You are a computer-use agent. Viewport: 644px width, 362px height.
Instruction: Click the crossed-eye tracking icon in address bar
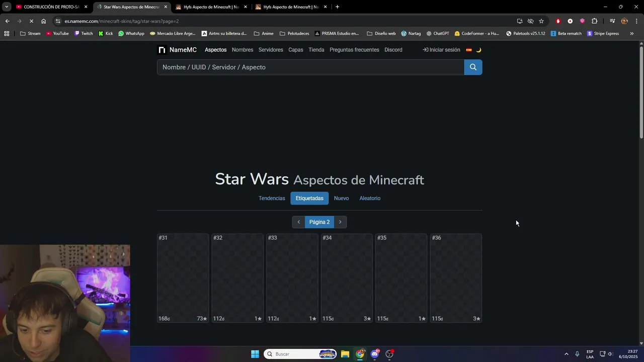[530, 21]
